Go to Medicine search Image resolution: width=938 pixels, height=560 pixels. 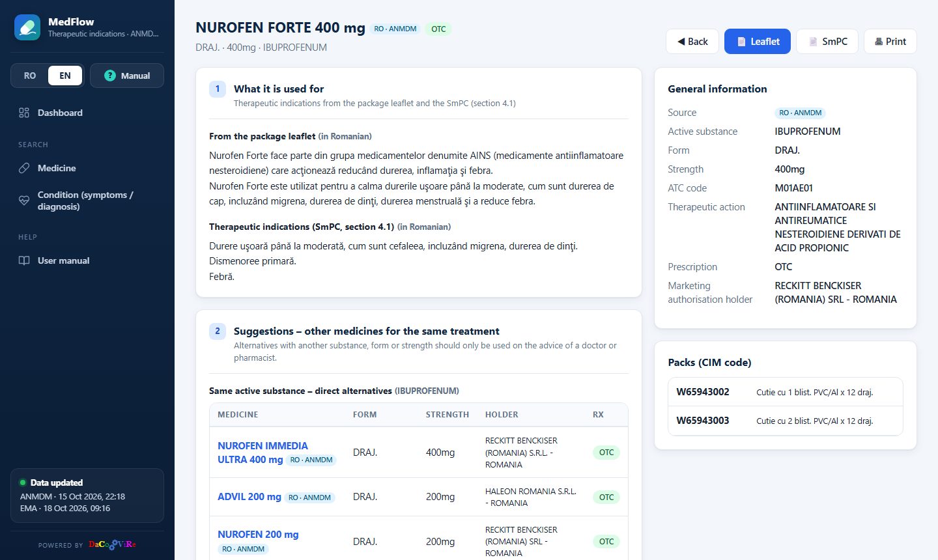click(x=87, y=168)
